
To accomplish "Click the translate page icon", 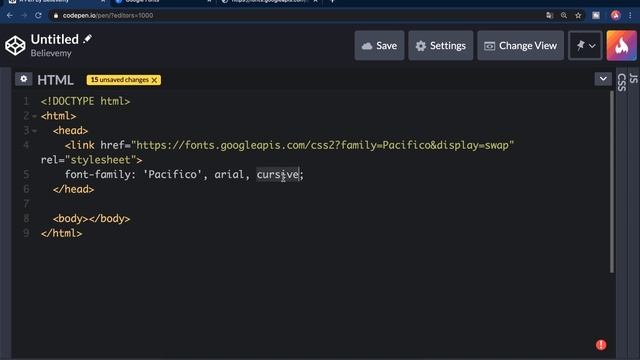I will pyautogui.click(x=549, y=16).
